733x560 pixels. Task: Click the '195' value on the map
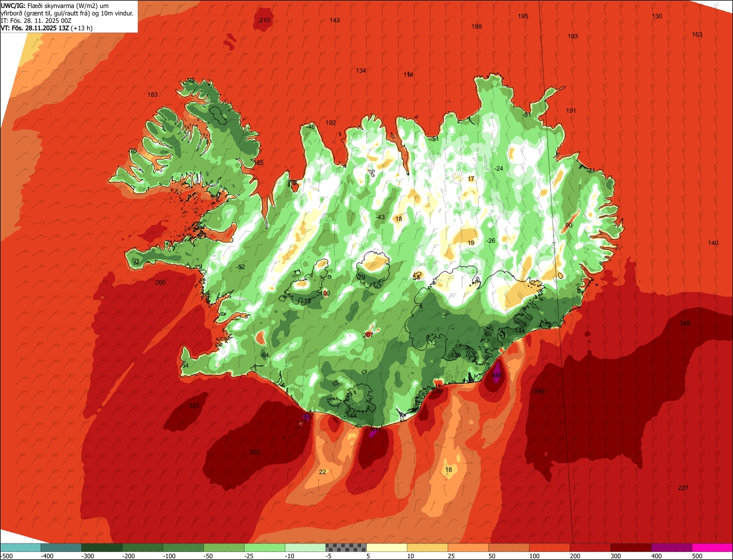point(523,17)
